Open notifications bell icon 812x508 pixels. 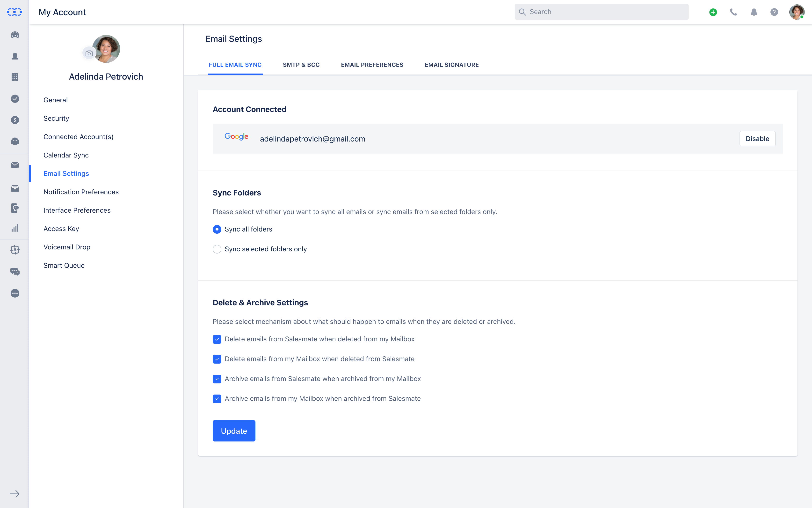tap(754, 12)
